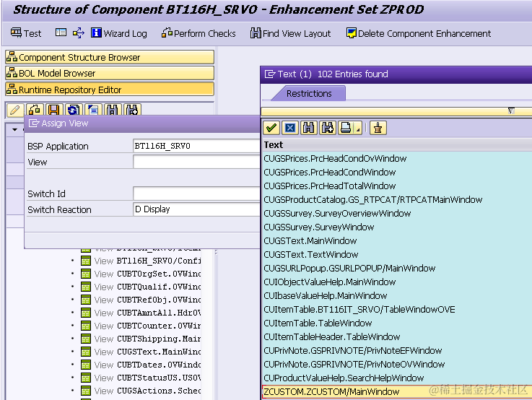Viewport: 532px width, 400px height.
Task: Select CUGSProductCatalog.GS_RTPCAT/RTPCATMainWindow entry
Action: pos(373,199)
